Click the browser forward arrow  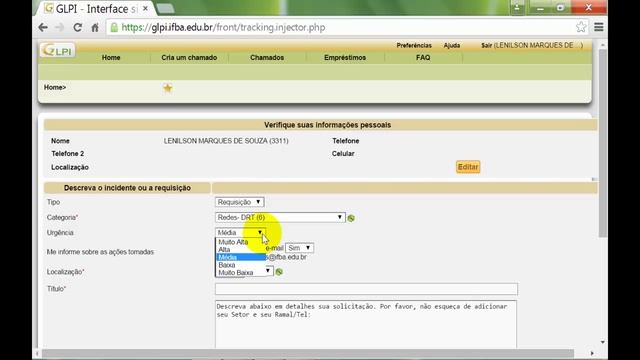pos(60,27)
